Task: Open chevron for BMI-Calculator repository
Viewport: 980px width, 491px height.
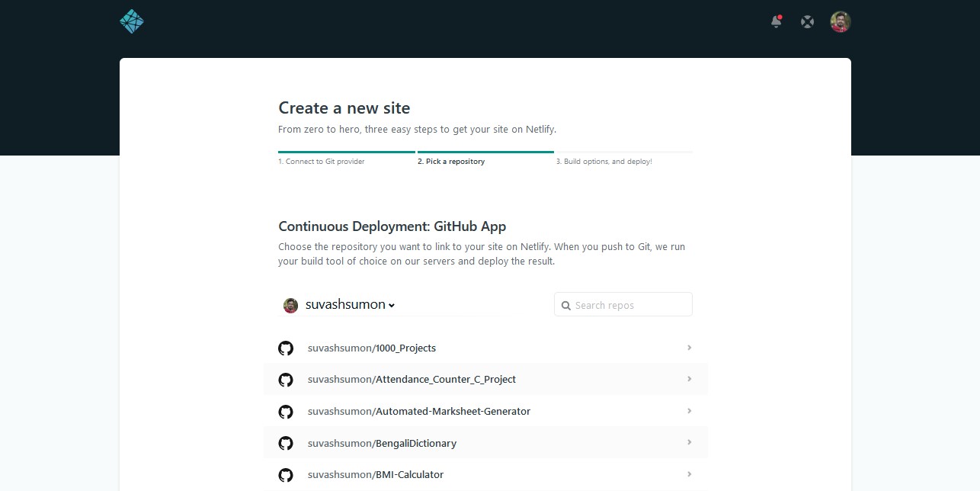Action: (689, 474)
